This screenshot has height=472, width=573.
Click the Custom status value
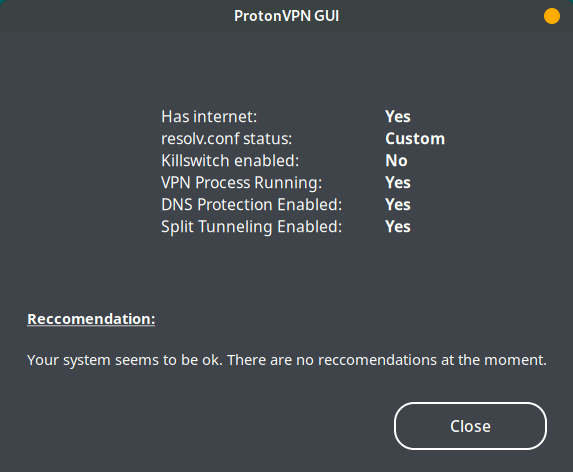(x=415, y=138)
